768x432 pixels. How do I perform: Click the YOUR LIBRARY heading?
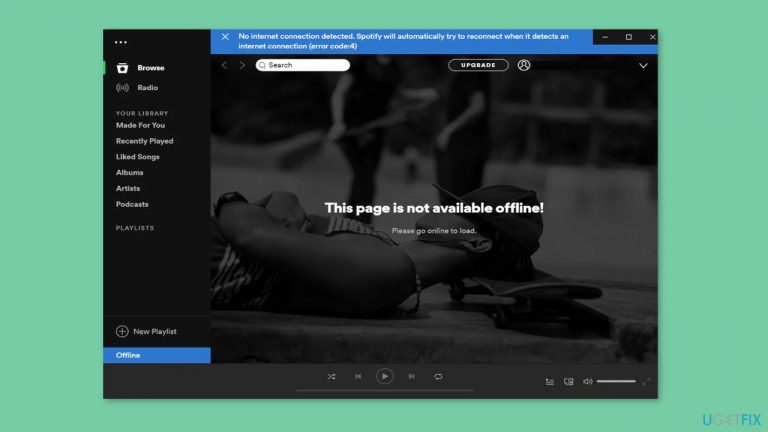coord(142,113)
